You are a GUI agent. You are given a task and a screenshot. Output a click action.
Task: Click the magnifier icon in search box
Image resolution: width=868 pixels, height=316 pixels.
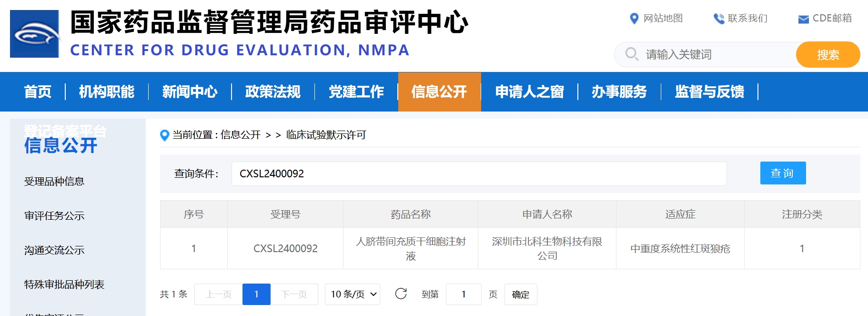632,54
